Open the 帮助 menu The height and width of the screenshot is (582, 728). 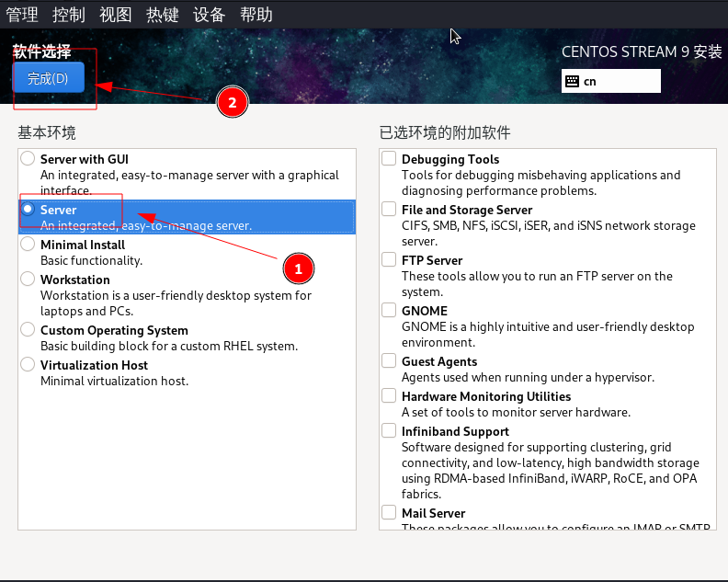tap(256, 15)
